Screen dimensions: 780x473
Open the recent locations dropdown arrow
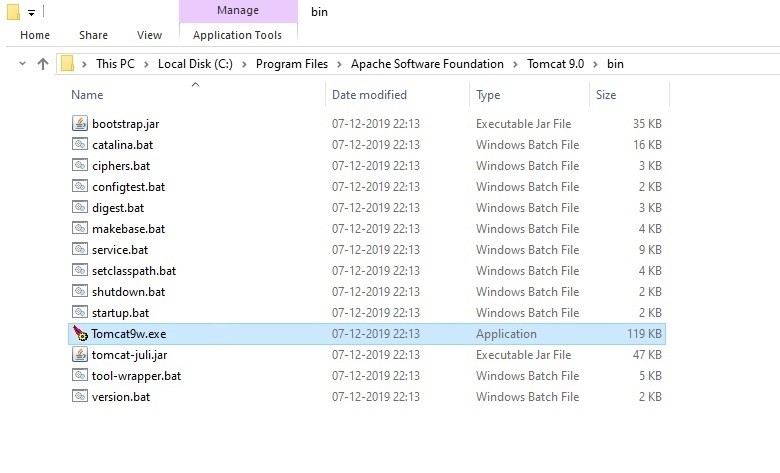coord(22,64)
